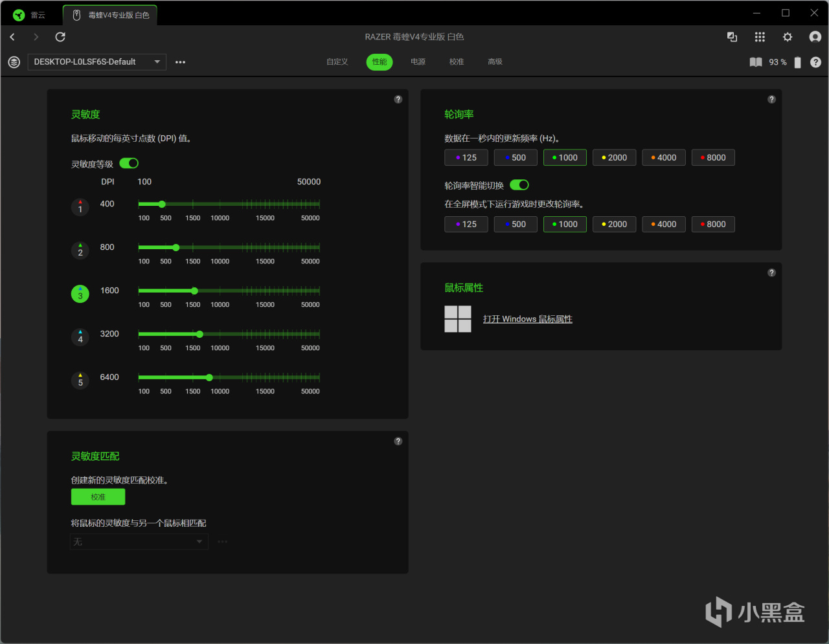Open help for the 轮询率 panel
This screenshot has height=644, width=829.
771,99
